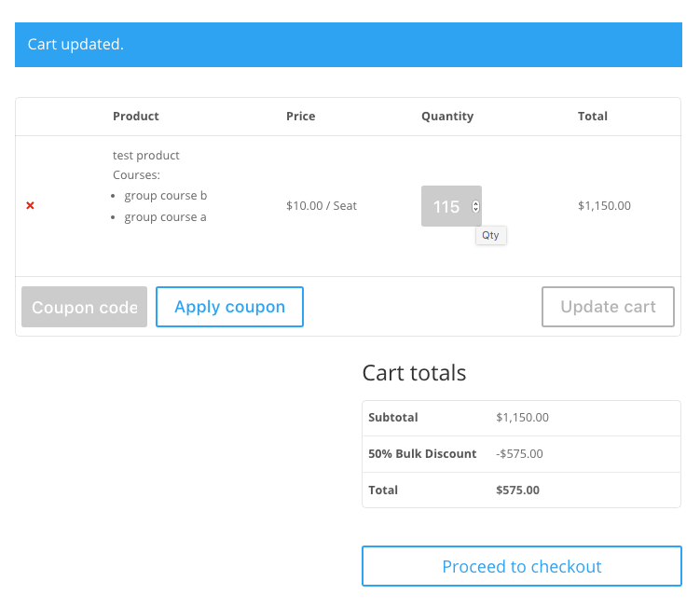This screenshot has width=700, height=608.
Task: Click the 'Price' column header
Action: [300, 117]
